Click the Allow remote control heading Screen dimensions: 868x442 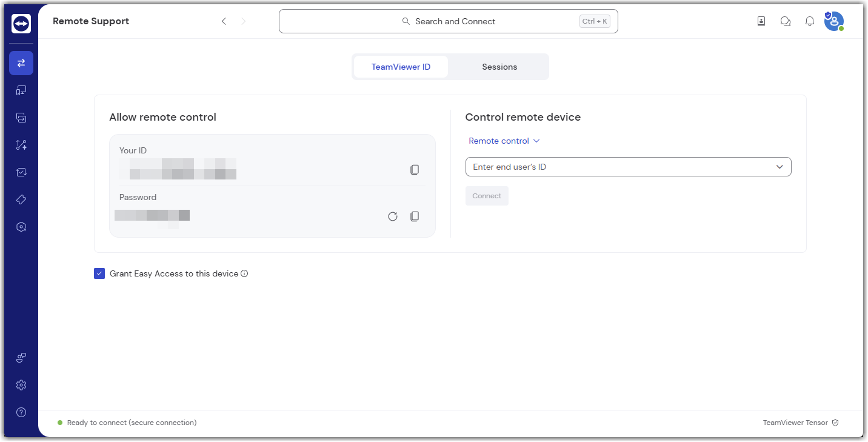click(162, 117)
